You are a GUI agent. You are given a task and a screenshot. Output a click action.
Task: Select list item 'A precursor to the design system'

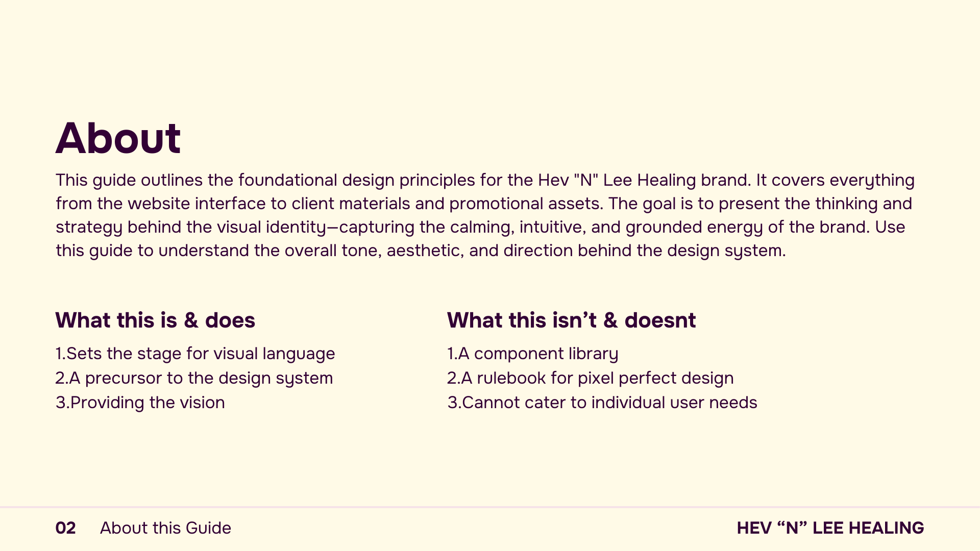194,378
